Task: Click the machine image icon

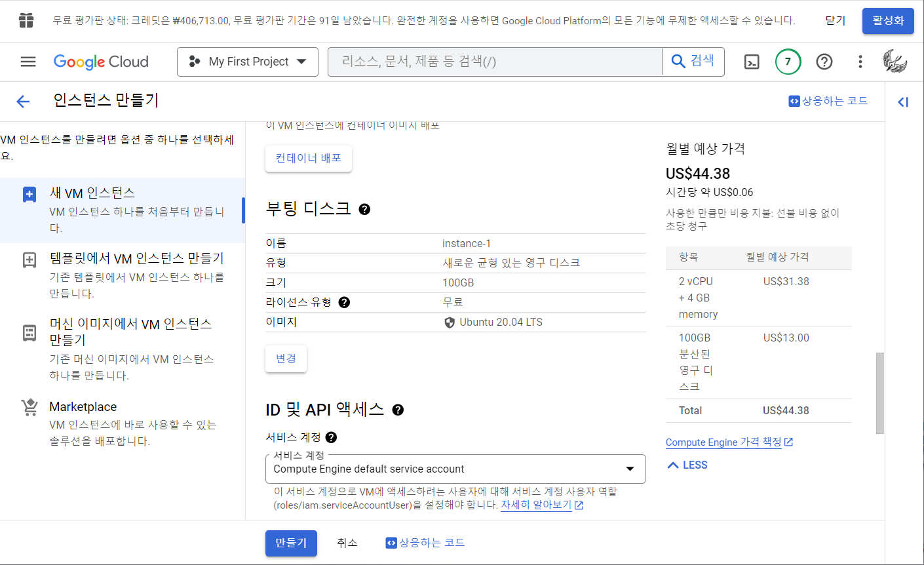Action: [29, 332]
